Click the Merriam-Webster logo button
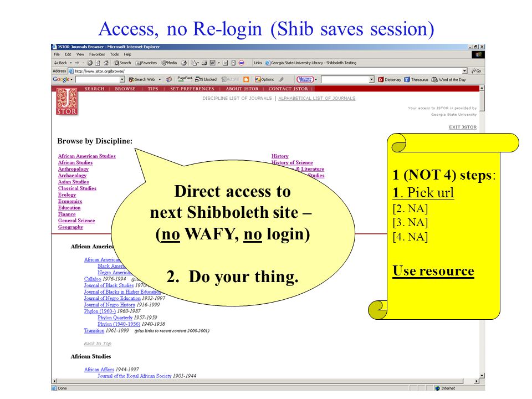Screen dimensions: 532x399 305,79
